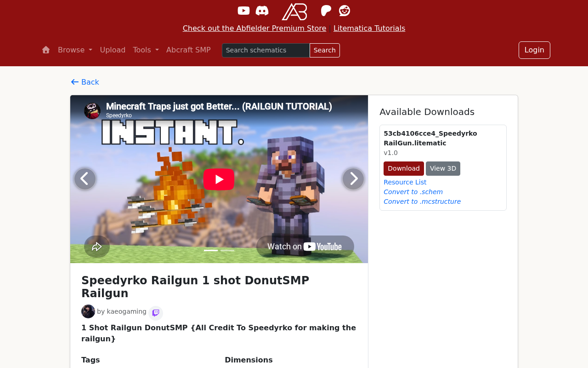Play the Railgun tutorial video
This screenshot has height=368, width=588.
[219, 179]
